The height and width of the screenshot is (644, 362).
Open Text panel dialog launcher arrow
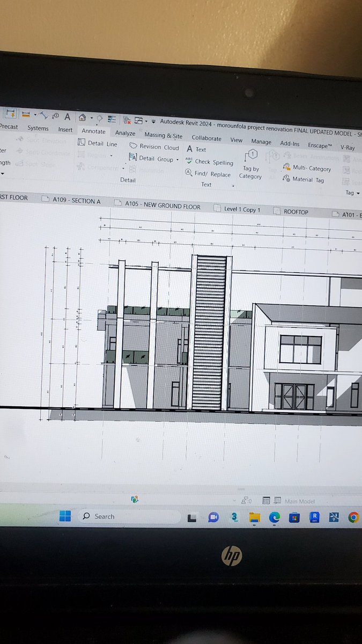point(233,186)
